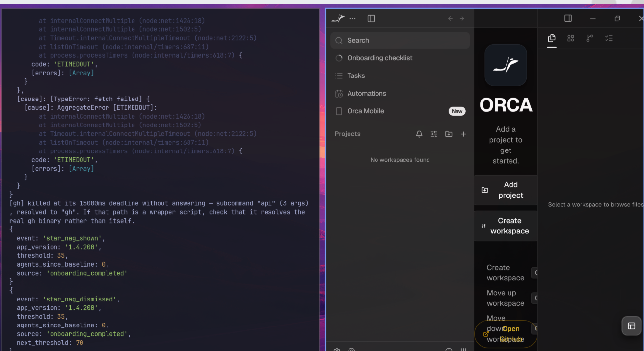Toggle the left sidebar panel in Orca
This screenshot has height=351, width=644.
371,18
